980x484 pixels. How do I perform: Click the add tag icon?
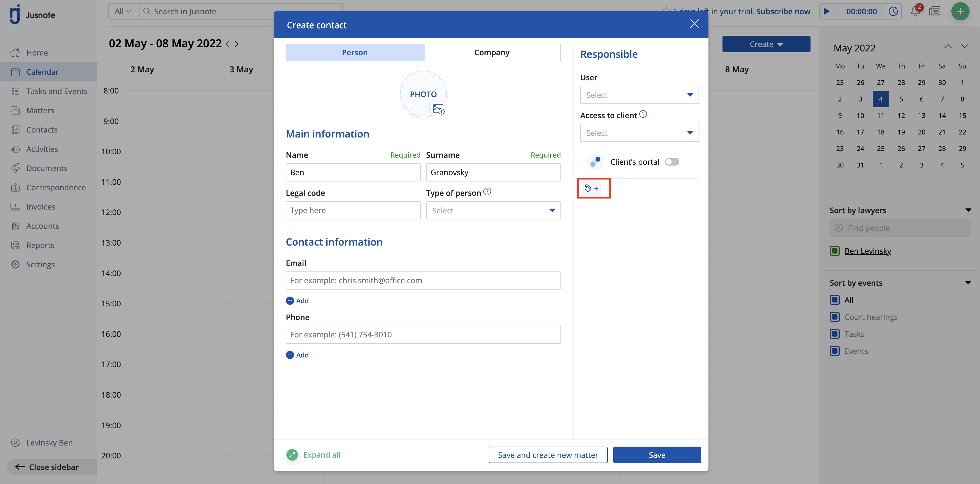pos(591,188)
